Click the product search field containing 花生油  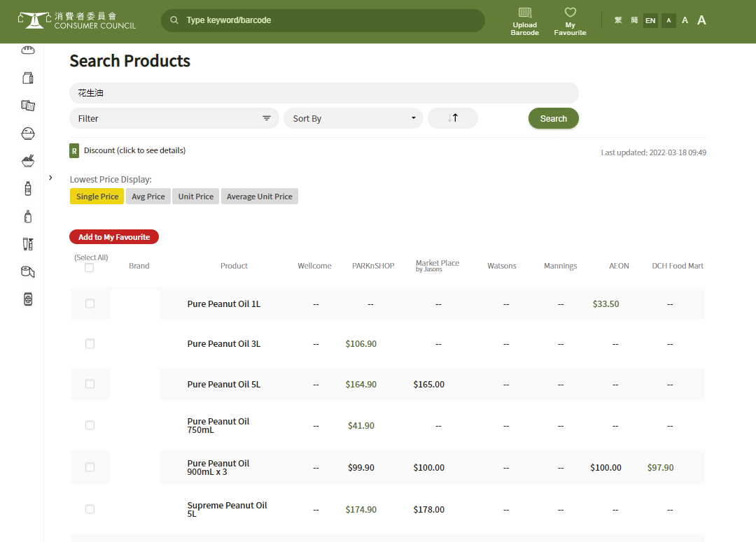[324, 93]
